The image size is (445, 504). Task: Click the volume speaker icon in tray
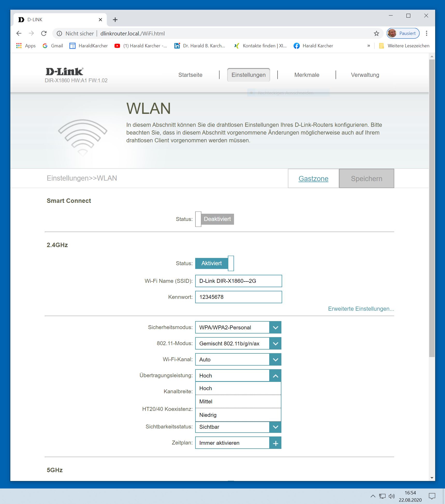392,496
